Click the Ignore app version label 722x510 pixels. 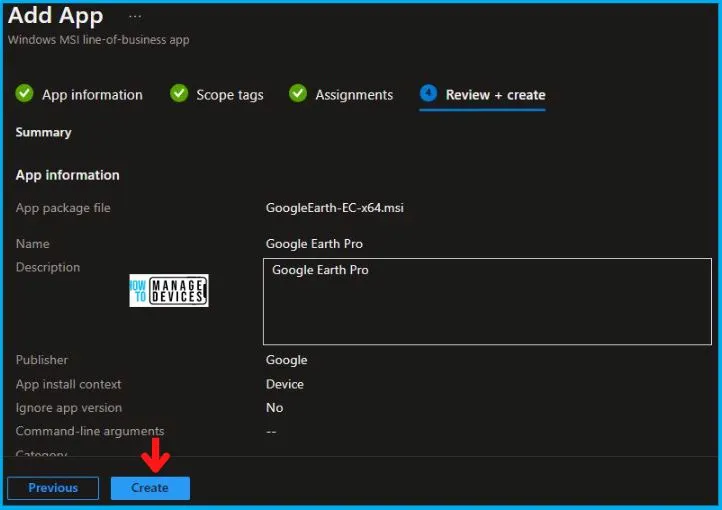point(69,408)
